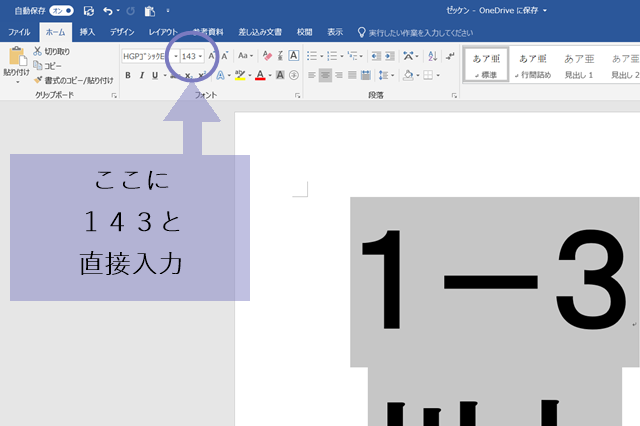Apply text effects with the outlined A
Viewport: 640px width, 426px height.
(220, 75)
